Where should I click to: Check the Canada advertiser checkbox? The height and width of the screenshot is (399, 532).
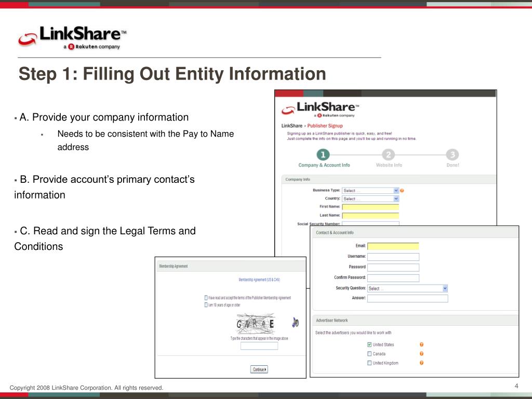(369, 353)
